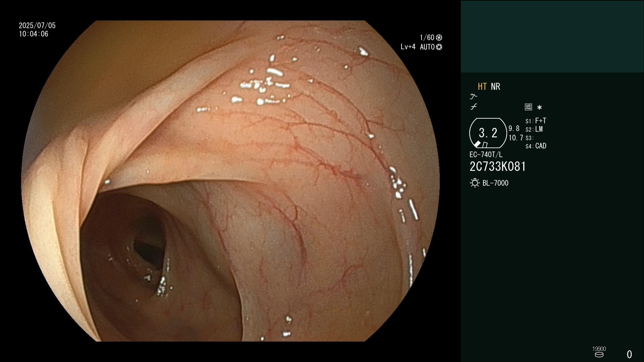Click the time 10:04:06
Viewport: 644px width, 362px height.
pyautogui.click(x=34, y=34)
